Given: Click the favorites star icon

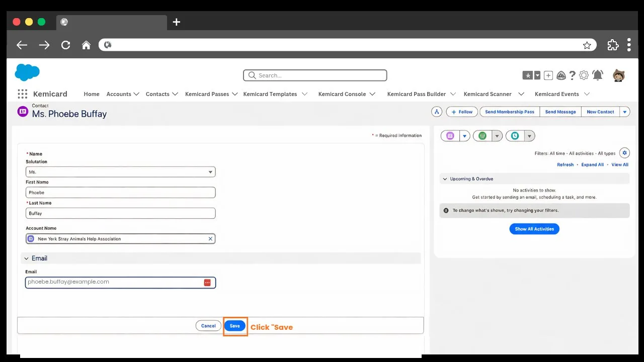Looking at the screenshot, I should coord(528,75).
